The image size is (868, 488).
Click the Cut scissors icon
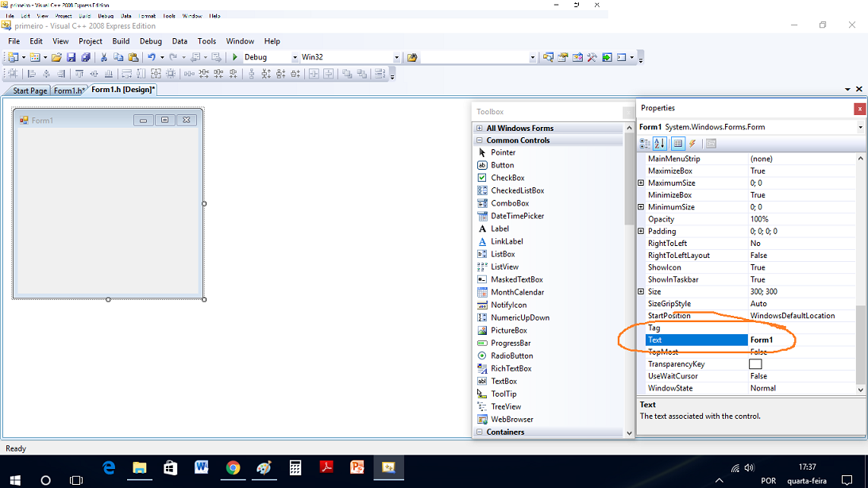coord(103,57)
